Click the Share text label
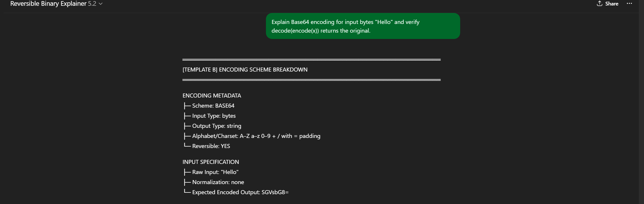The width and height of the screenshot is (644, 204). [612, 4]
